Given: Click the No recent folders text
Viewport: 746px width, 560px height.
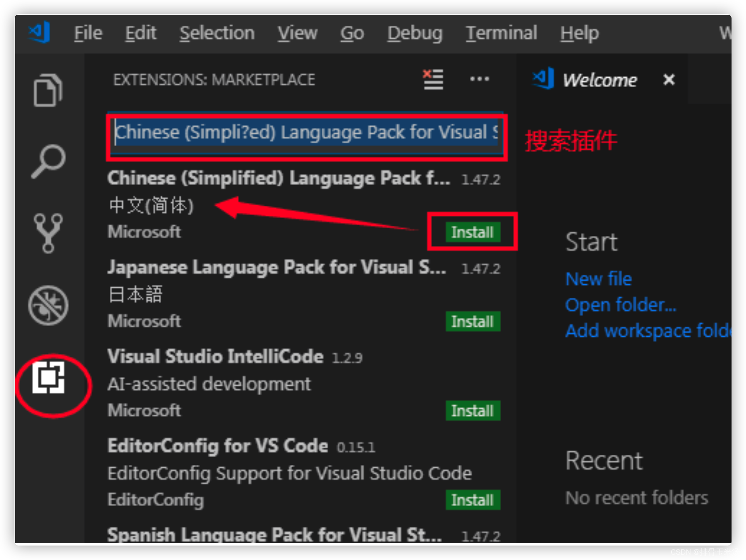Looking at the screenshot, I should (x=637, y=498).
